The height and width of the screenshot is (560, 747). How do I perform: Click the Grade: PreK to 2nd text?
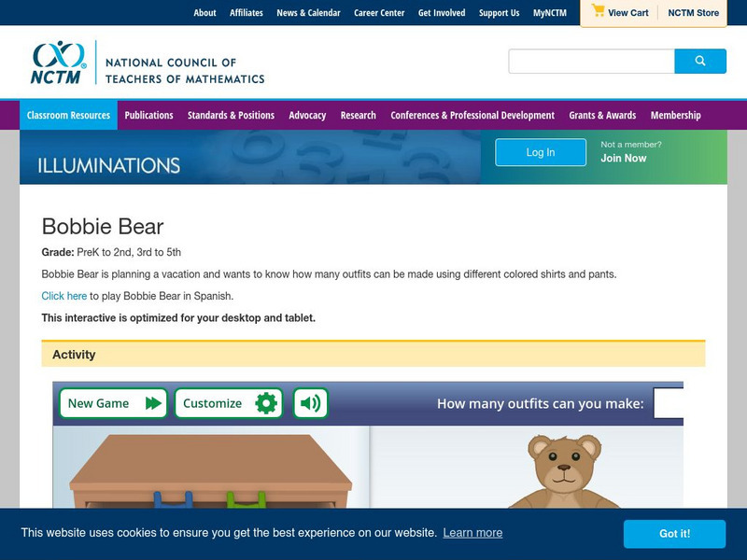[x=111, y=252]
